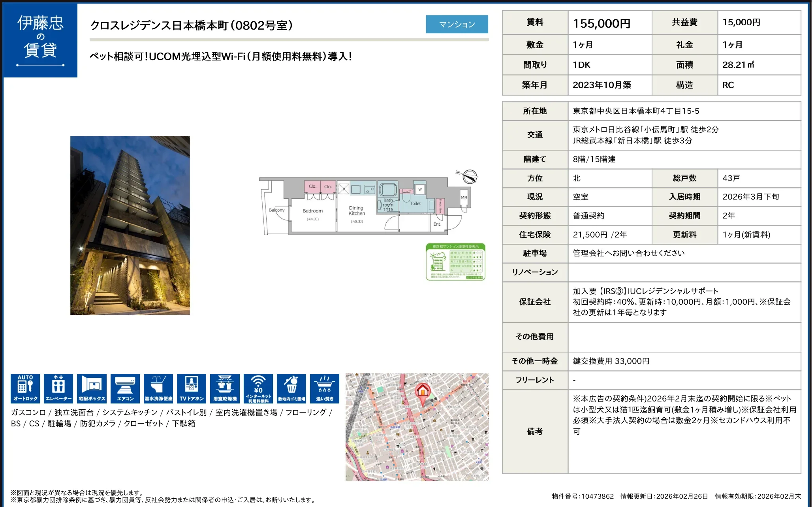Select the 宅配ボックス (delivery box) icon
This screenshot has width=812, height=507.
91,388
